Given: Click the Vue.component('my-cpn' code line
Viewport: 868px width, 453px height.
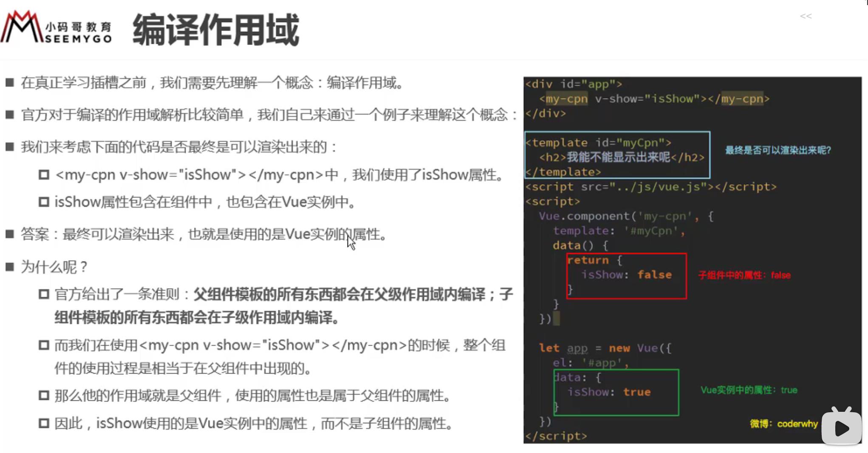Looking at the screenshot, I should pos(626,216).
